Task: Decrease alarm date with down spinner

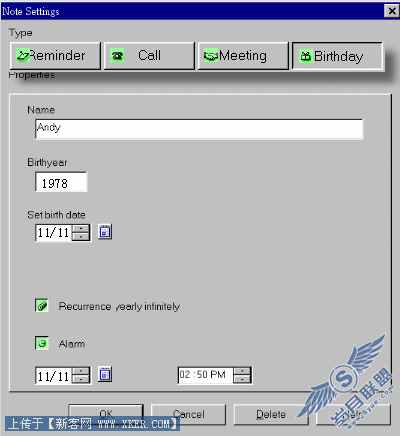Action: click(81, 379)
